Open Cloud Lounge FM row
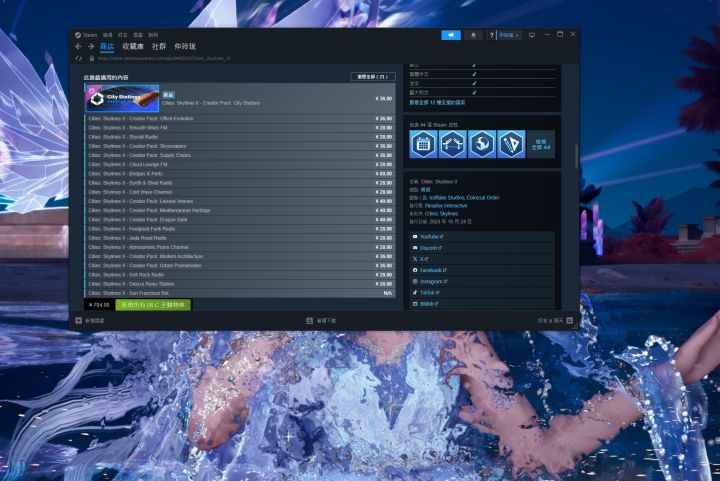720x481 pixels. pos(240,164)
